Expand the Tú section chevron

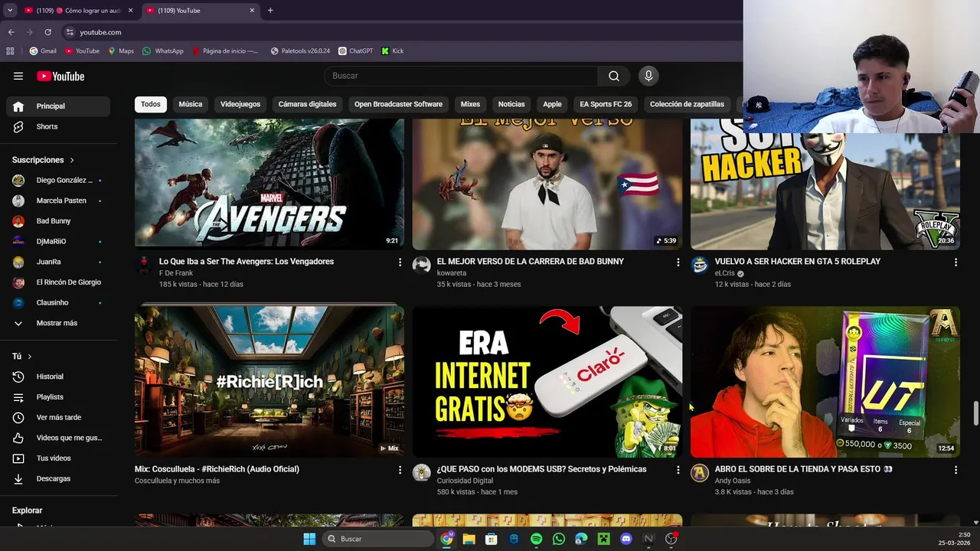tap(30, 357)
